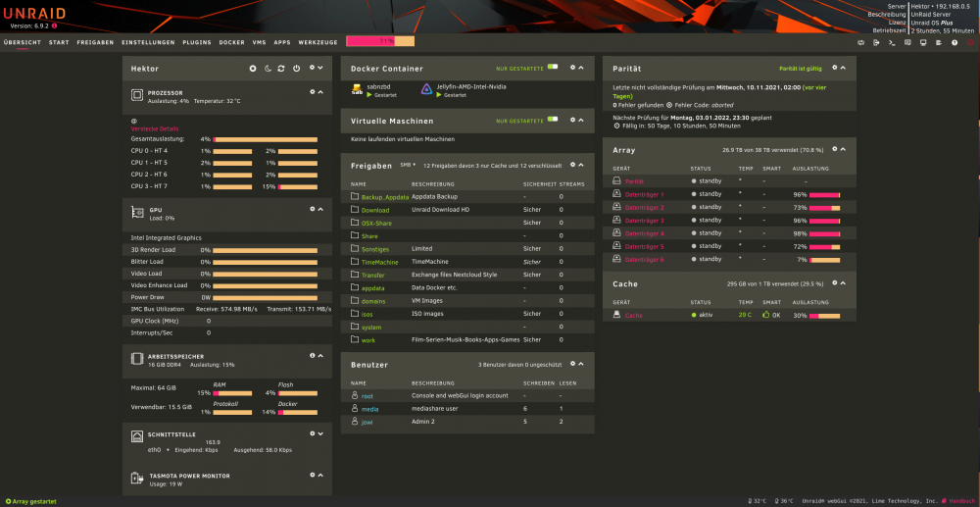Collapse the Prozessor section chevron
The image size is (980, 507).
coord(320,92)
